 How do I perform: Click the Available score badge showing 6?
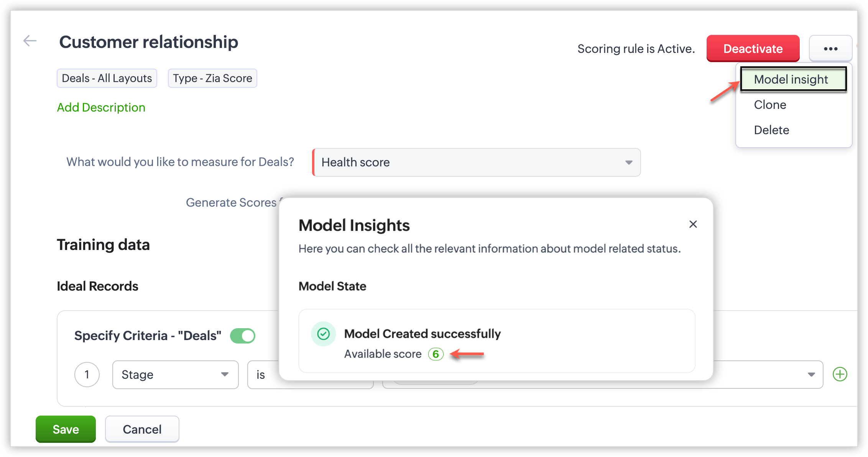tap(436, 354)
